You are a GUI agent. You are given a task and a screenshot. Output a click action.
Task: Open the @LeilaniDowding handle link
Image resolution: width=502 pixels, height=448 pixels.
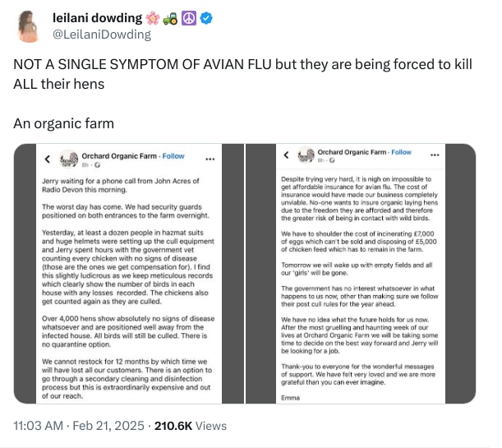pyautogui.click(x=102, y=35)
